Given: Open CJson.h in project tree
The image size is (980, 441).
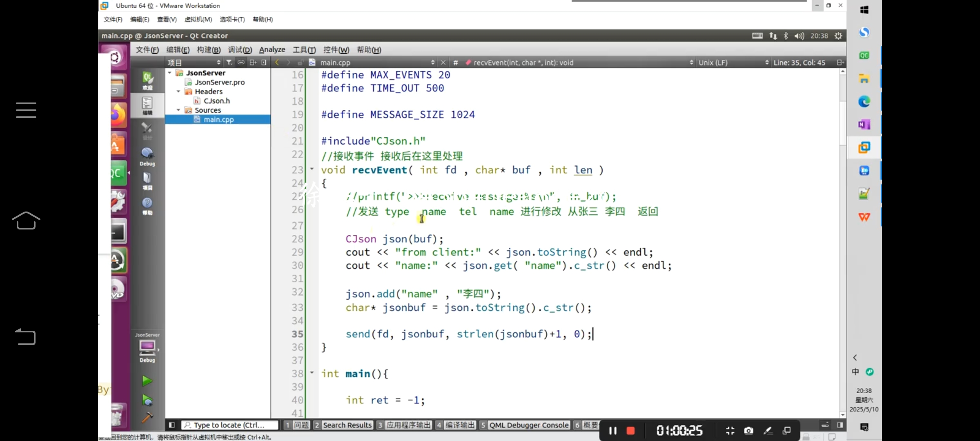Looking at the screenshot, I should (216, 101).
